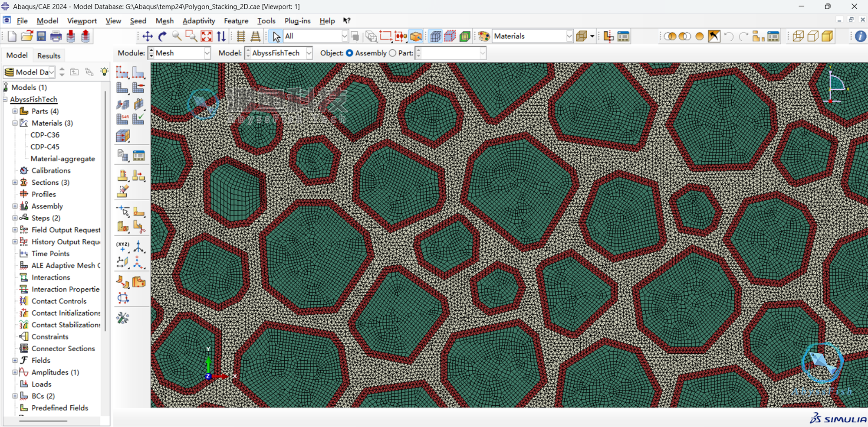The image size is (868, 427).
Task: Open the Seed menu
Action: point(138,21)
